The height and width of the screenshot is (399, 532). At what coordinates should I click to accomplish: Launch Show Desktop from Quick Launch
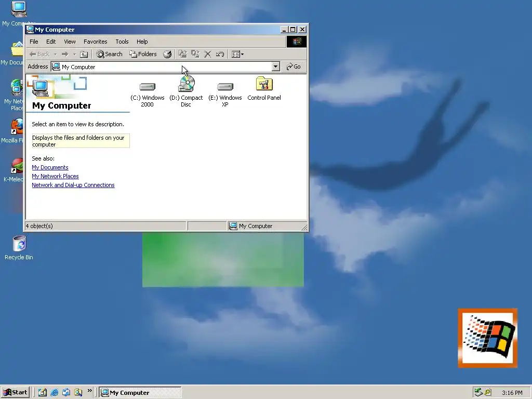(x=43, y=392)
